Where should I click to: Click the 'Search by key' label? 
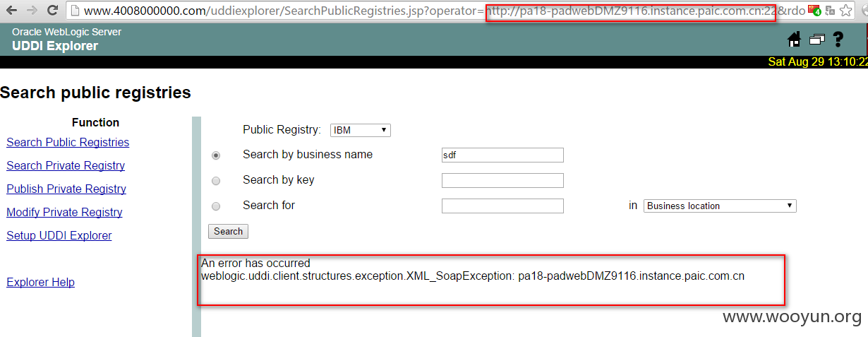click(279, 179)
